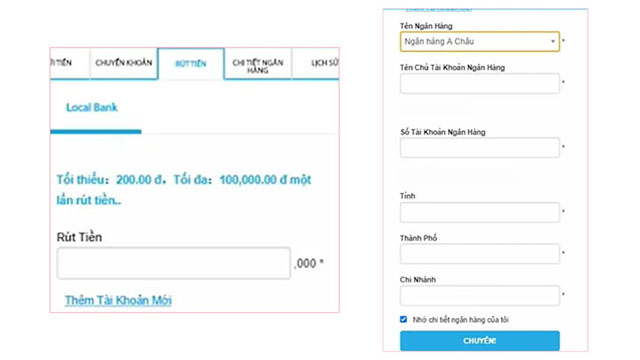Click the Số Tài Khoản Ngân Hàng field
Image resolution: width=640 pixels, height=360 pixels.
tap(480, 148)
